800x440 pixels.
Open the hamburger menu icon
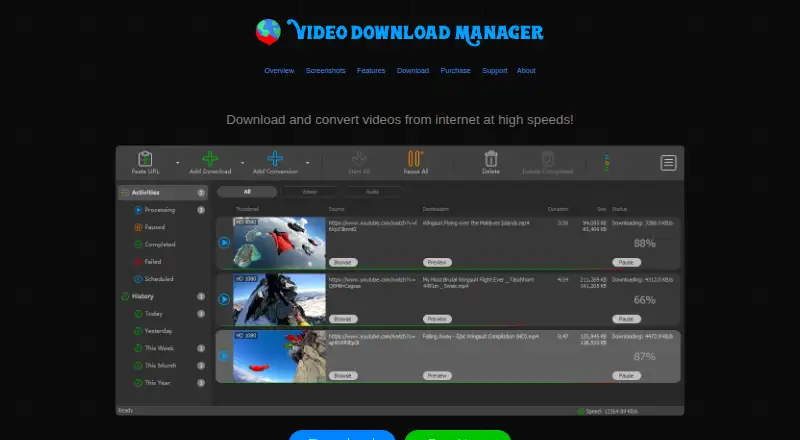tap(668, 163)
